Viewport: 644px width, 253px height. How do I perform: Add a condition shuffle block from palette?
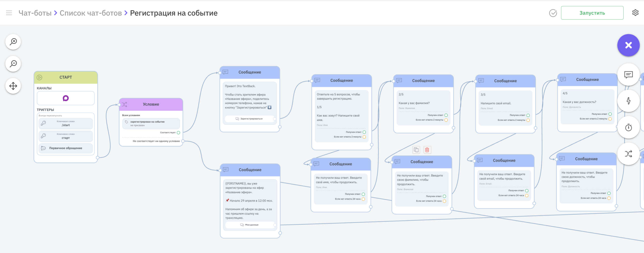coord(628,154)
